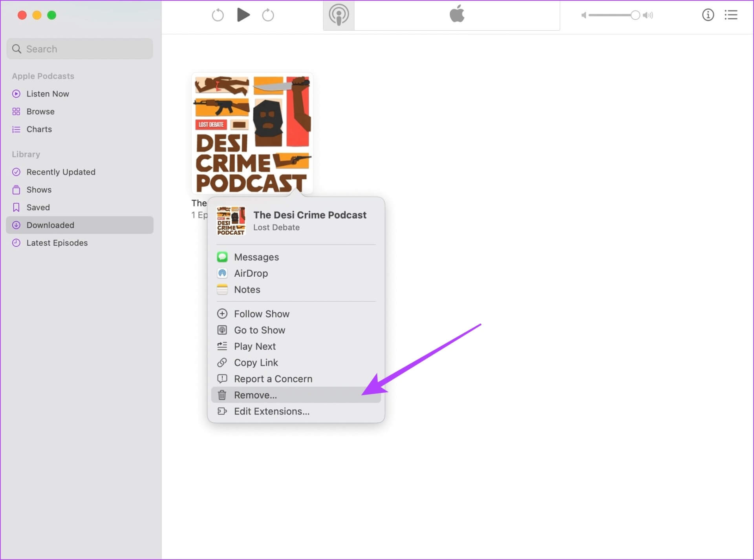Open the Up Next list icon

731,15
